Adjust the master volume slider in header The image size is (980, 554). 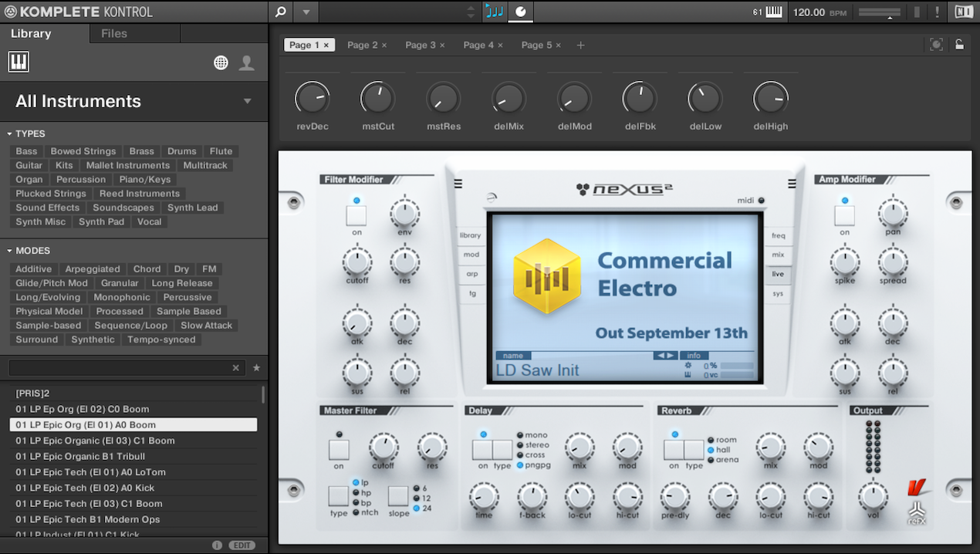(879, 12)
